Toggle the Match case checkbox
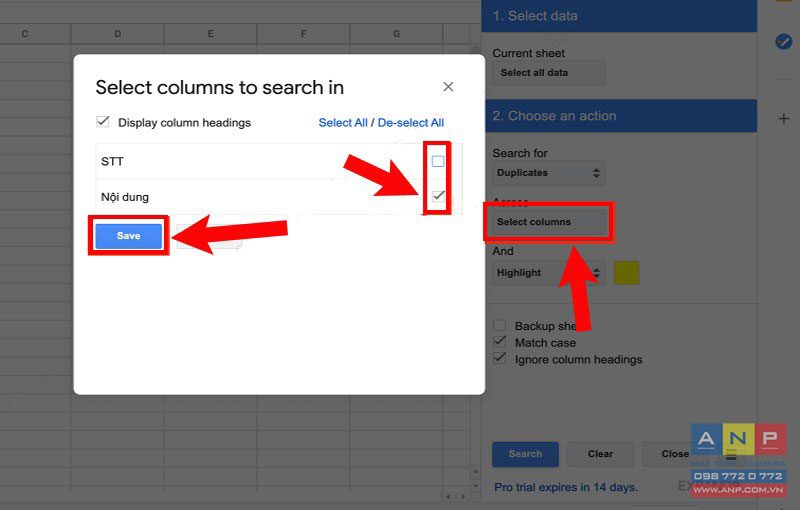 pos(499,342)
